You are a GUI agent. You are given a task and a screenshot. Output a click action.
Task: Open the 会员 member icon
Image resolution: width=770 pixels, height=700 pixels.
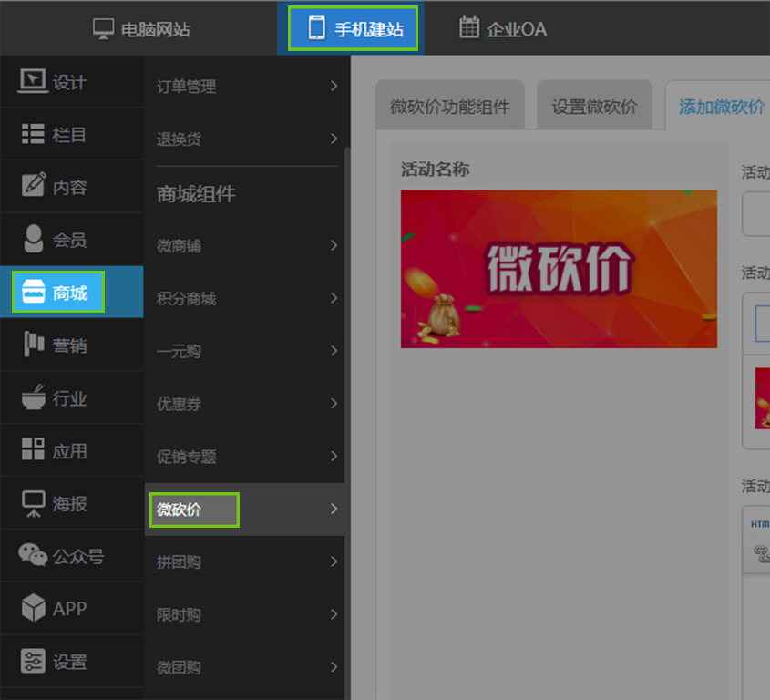click(33, 240)
